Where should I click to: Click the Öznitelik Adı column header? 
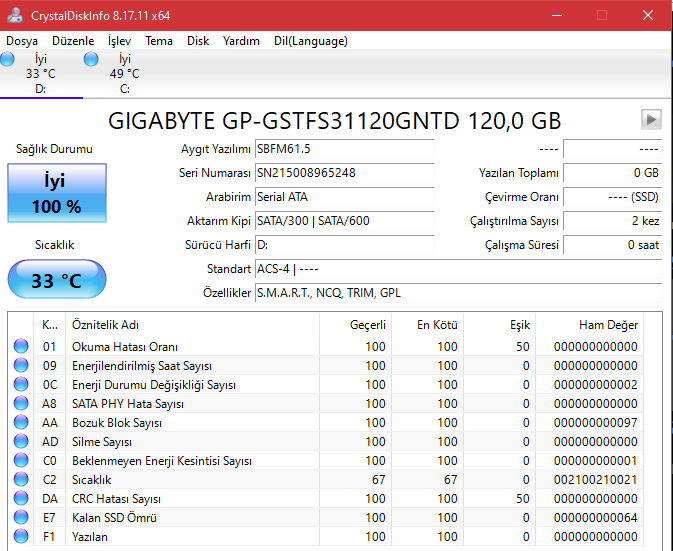tap(192, 325)
